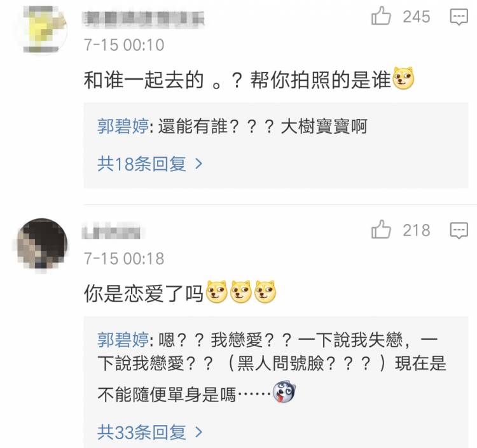Screen dimensions: 477x448
Task: Click the first commenter's blurred username
Action: (x=144, y=19)
